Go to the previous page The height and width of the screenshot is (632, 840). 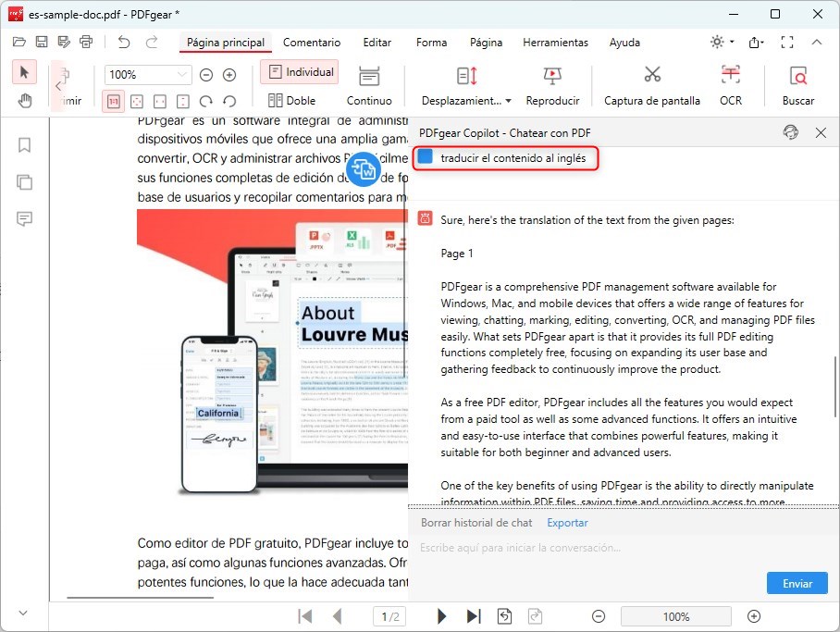(x=337, y=616)
